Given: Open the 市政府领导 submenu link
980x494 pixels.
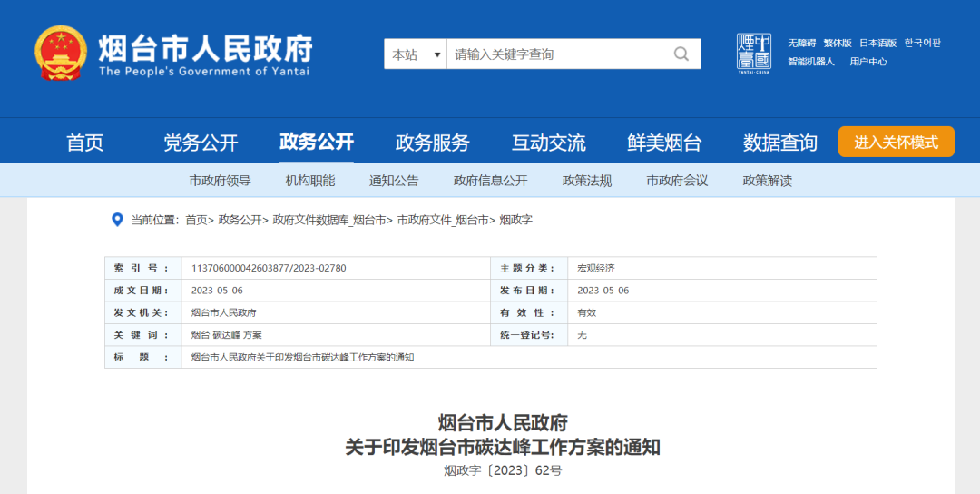Looking at the screenshot, I should [x=220, y=181].
